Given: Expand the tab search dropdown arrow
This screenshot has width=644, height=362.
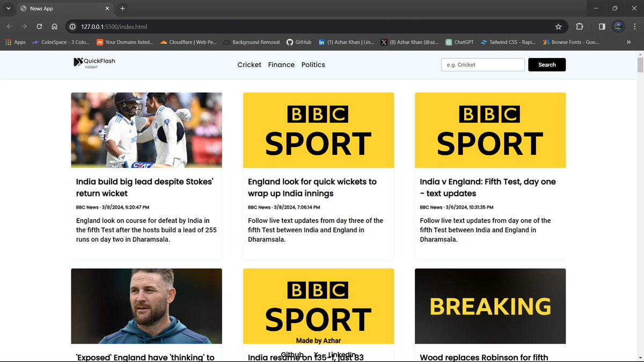Looking at the screenshot, I should click(8, 9).
